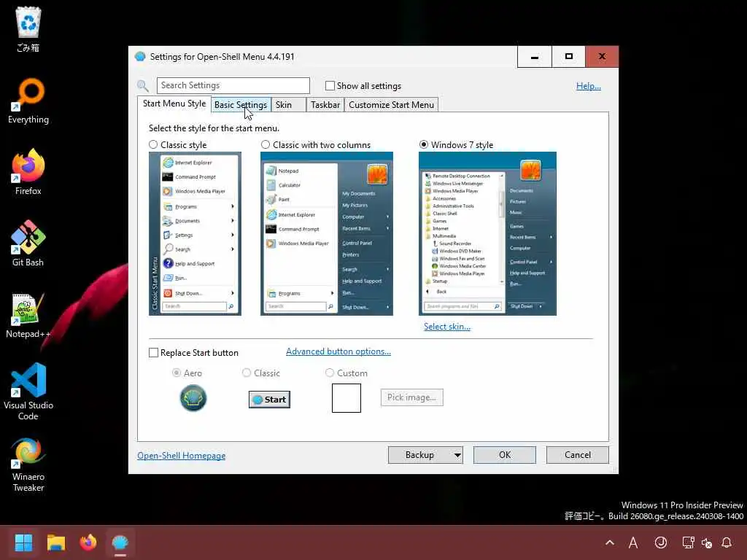Click the Windows Start button on taskbar
747x560 pixels.
(x=23, y=542)
